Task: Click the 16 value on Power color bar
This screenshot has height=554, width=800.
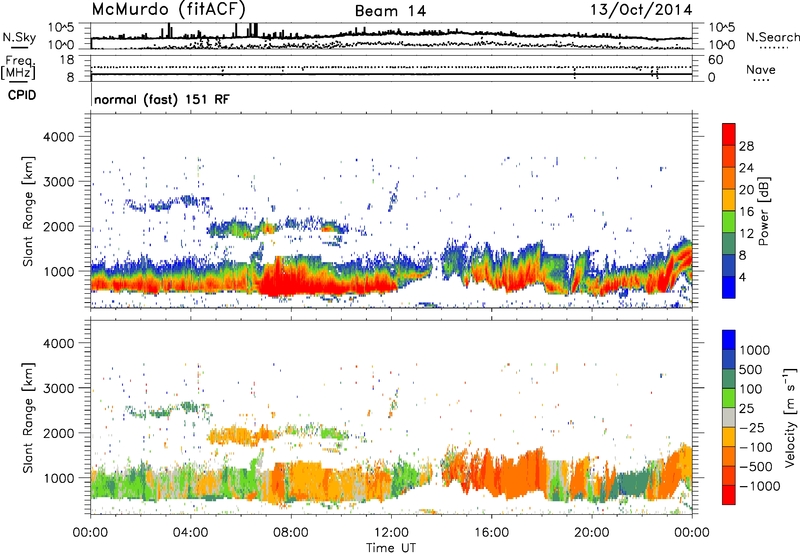Action: 746,212
